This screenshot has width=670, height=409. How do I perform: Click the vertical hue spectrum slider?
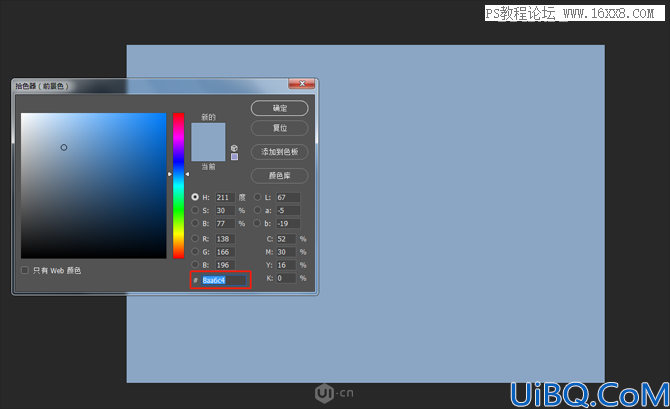[179, 185]
